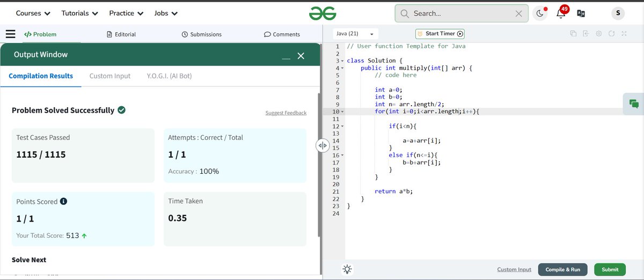
Task: Clear the search box with the X
Action: coord(518,14)
